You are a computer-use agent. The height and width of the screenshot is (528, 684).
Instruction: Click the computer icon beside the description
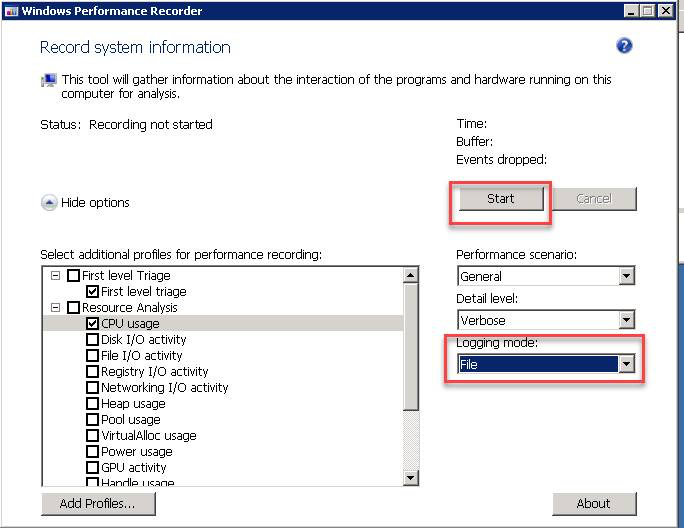(x=49, y=80)
